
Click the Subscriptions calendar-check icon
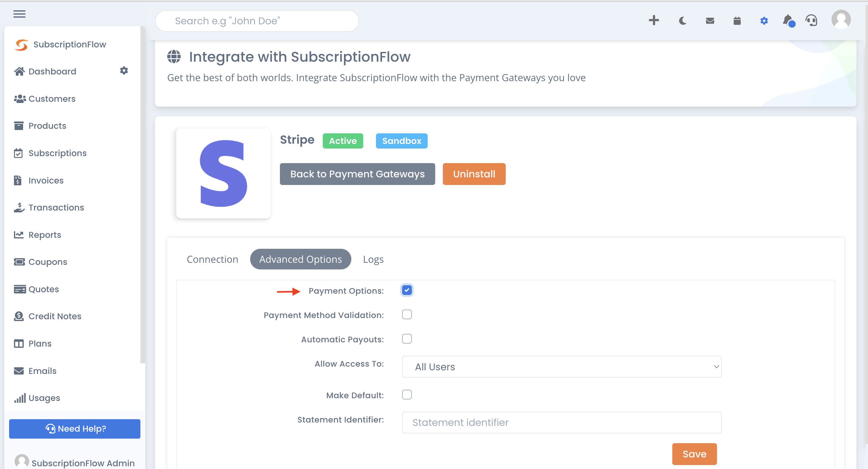(18, 153)
